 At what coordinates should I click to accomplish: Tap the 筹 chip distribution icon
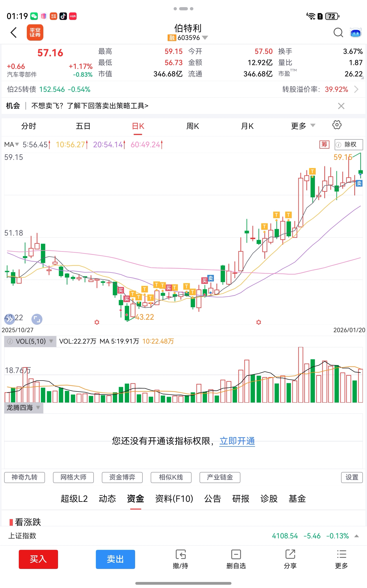324,144
